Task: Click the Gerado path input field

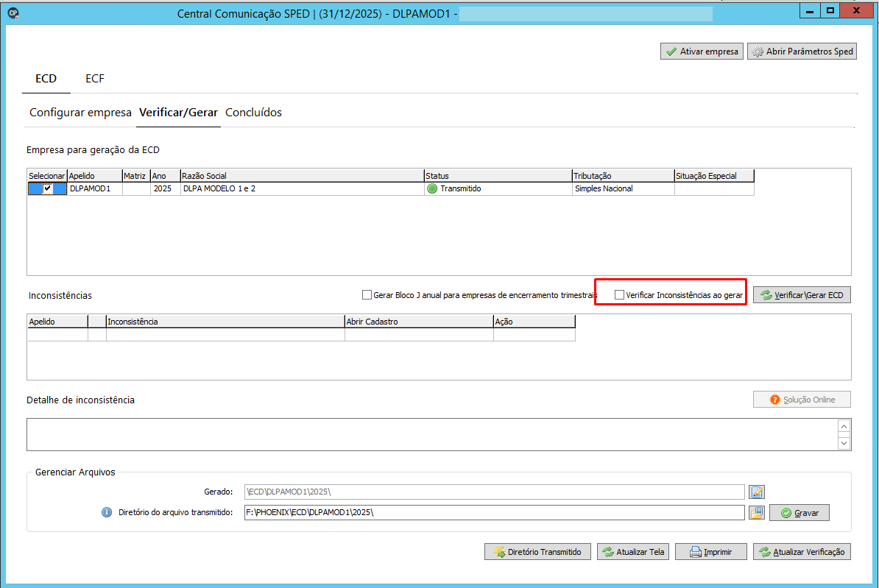Action: click(495, 492)
